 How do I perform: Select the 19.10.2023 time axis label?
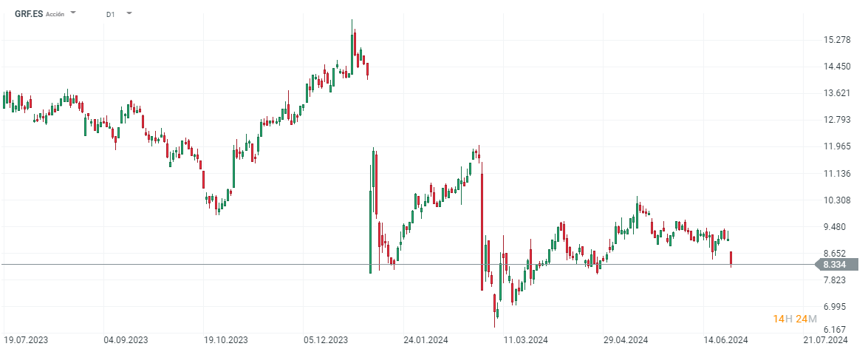pyautogui.click(x=227, y=340)
